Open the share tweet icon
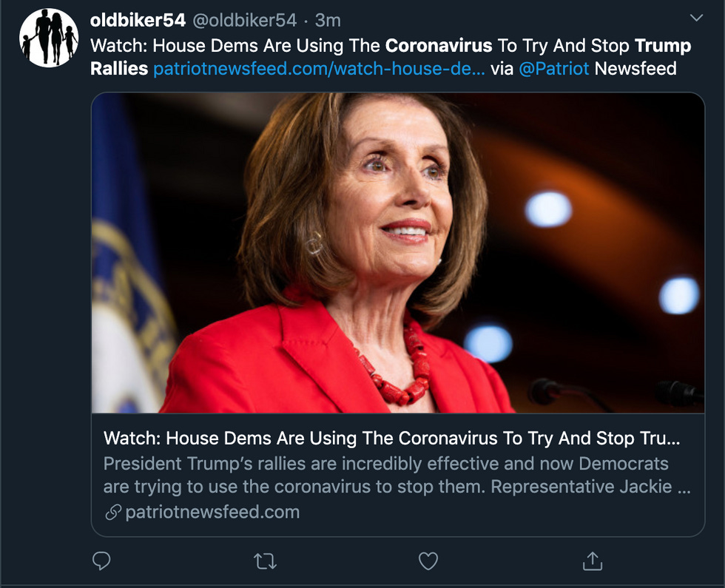 (593, 561)
